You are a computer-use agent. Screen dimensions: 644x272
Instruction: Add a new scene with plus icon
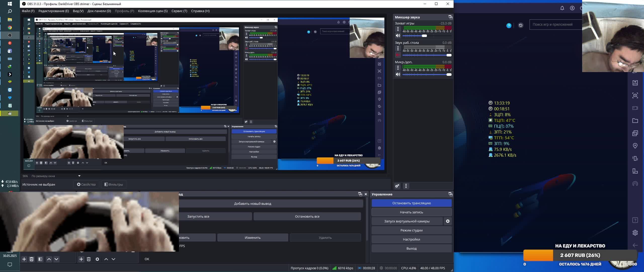click(24, 259)
